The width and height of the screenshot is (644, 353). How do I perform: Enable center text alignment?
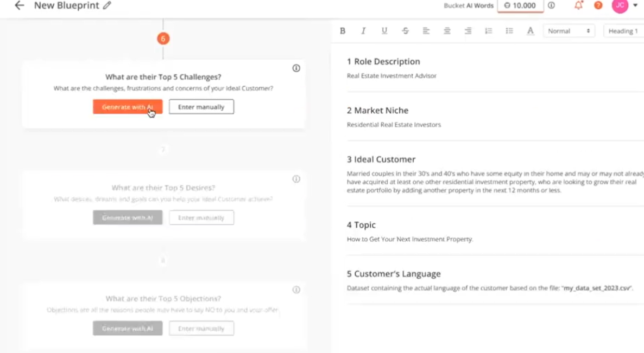[447, 30]
